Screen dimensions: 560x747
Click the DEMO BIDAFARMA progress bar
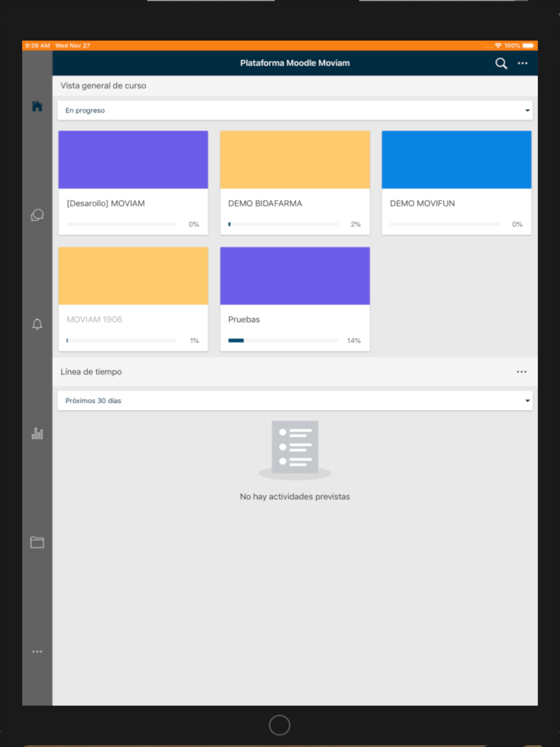[x=283, y=224]
